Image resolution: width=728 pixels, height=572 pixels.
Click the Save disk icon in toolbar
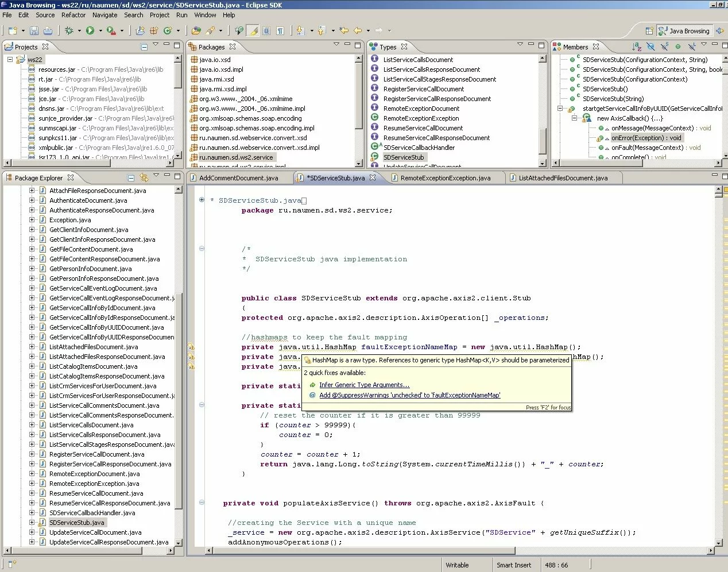[34, 30]
